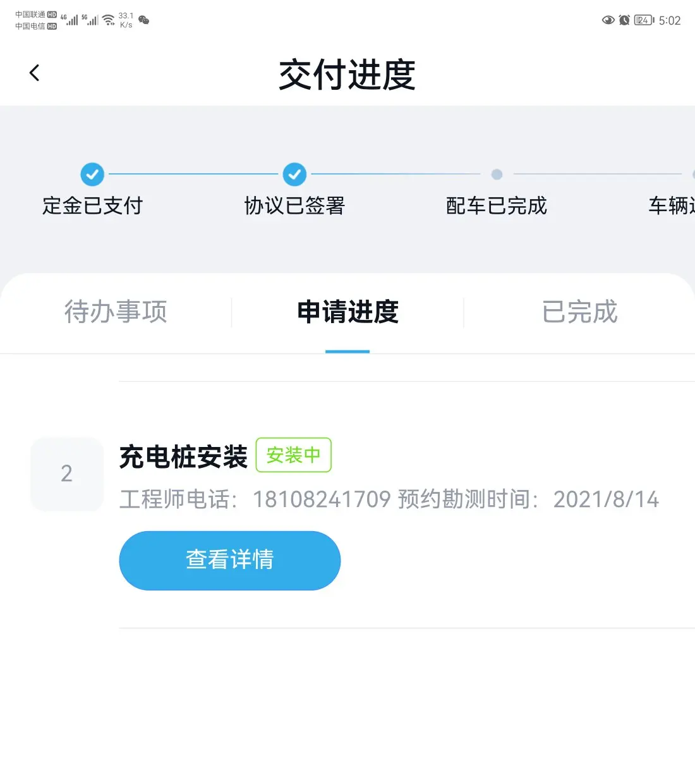Switch to the 待办事项 tab
This screenshot has width=695, height=784.
[116, 312]
